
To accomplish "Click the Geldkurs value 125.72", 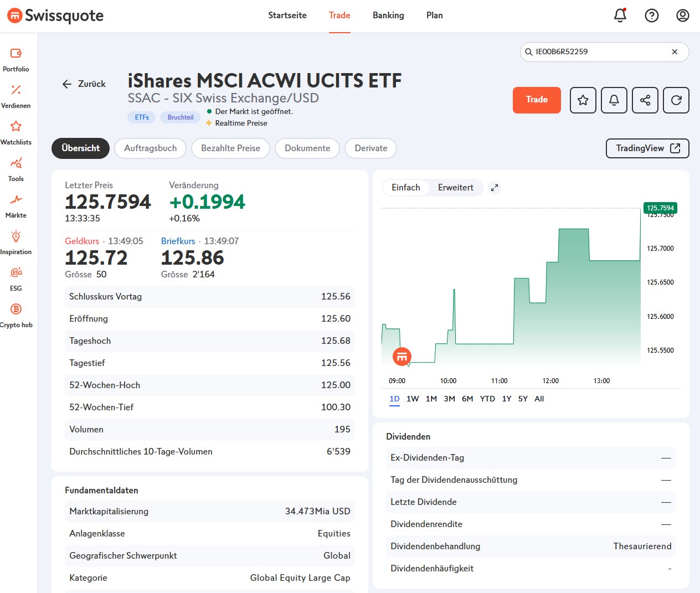I will tap(96, 258).
